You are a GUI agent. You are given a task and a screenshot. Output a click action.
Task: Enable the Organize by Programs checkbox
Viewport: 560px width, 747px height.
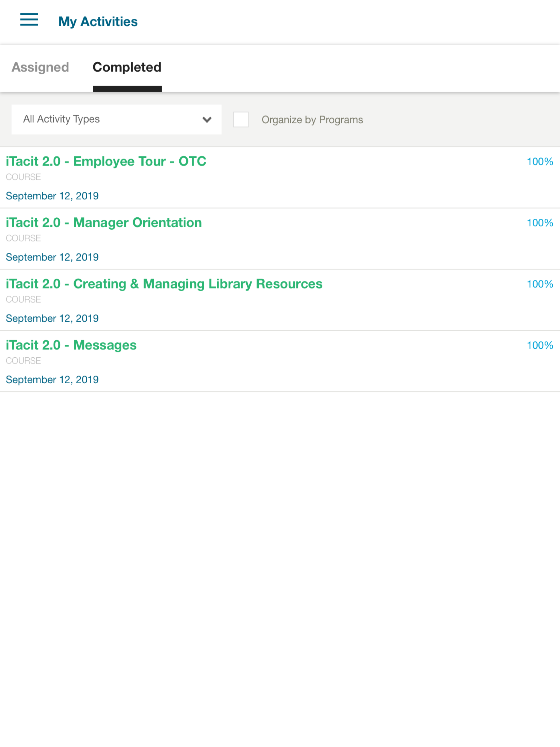[x=241, y=119]
